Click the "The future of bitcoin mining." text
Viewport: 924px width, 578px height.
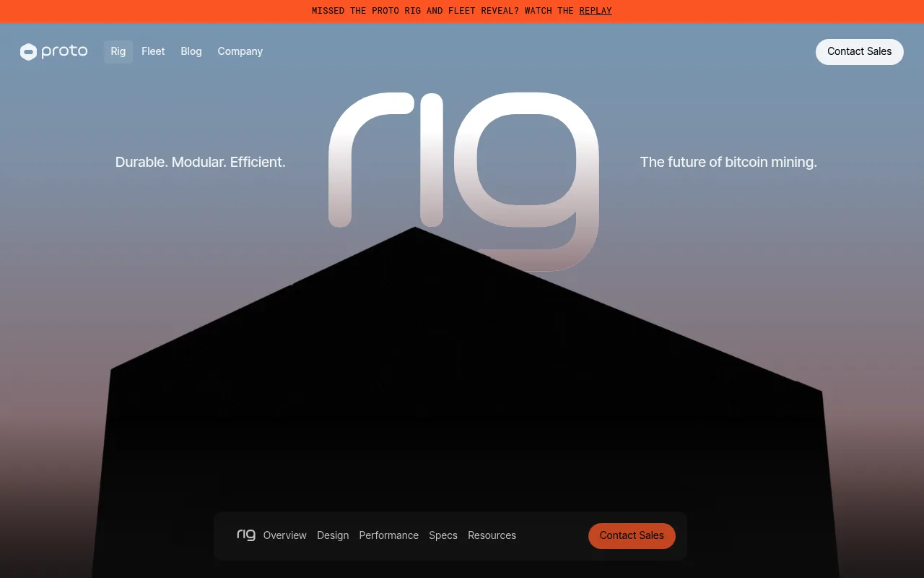tap(728, 162)
